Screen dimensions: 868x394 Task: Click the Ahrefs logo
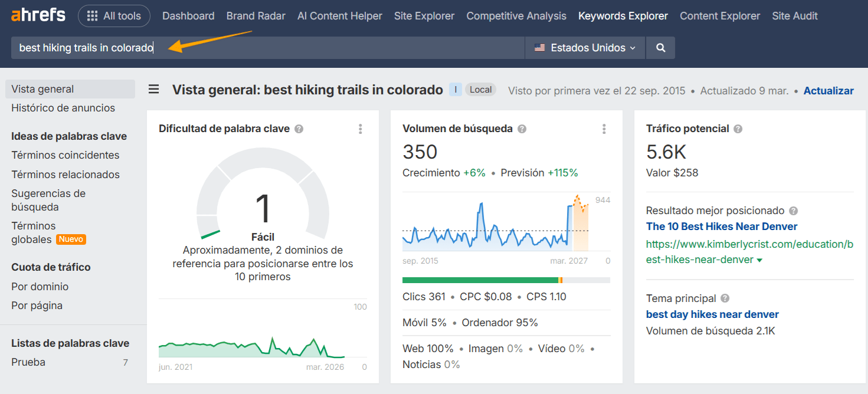pos(38,15)
